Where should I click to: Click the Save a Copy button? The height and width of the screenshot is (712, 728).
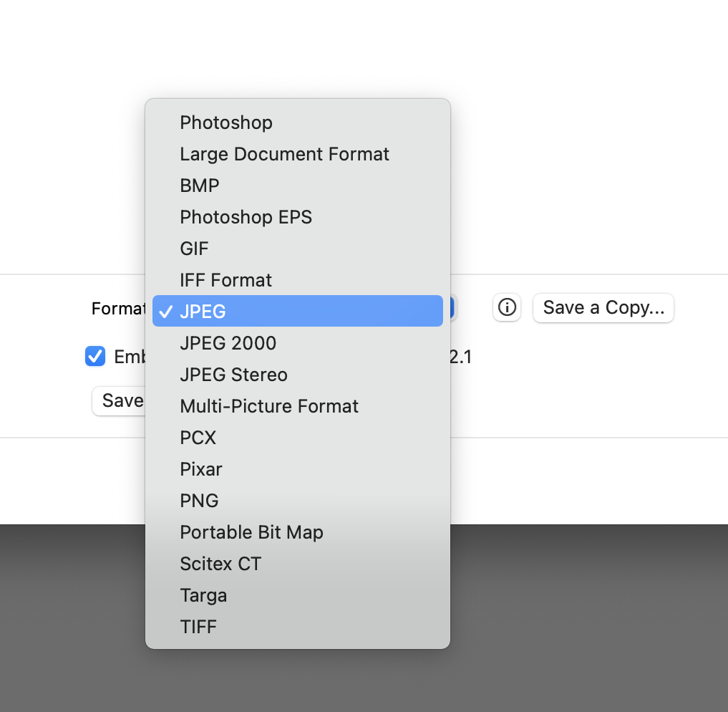603,308
